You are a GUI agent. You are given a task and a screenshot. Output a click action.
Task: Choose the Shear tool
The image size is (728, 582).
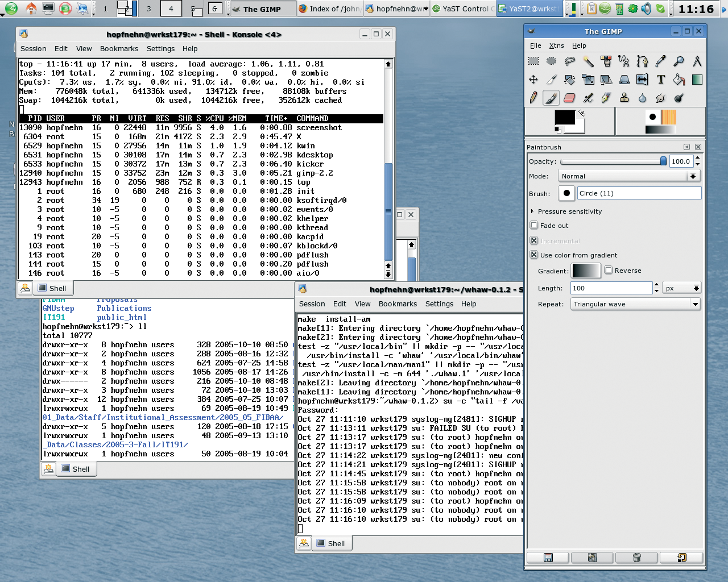click(606, 80)
